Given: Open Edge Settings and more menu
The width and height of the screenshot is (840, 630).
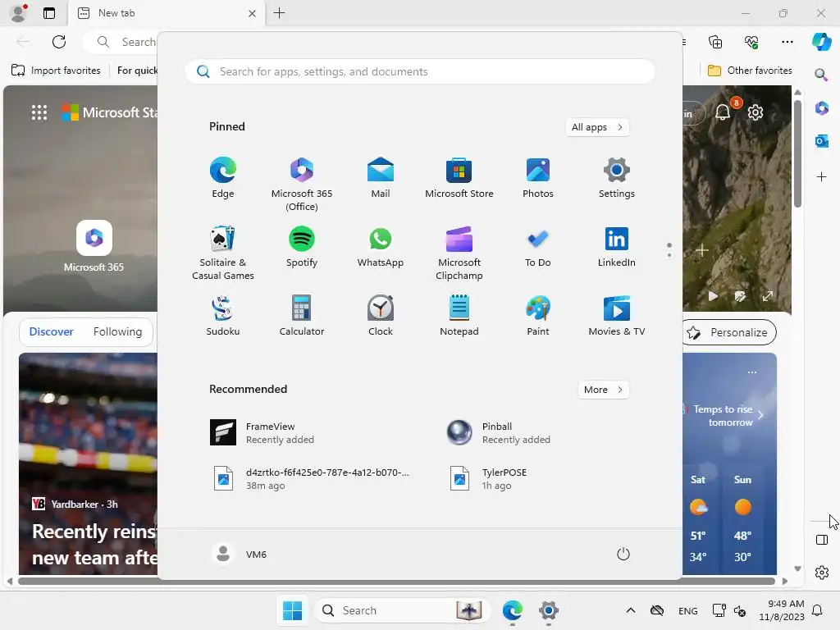Looking at the screenshot, I should 787,42.
